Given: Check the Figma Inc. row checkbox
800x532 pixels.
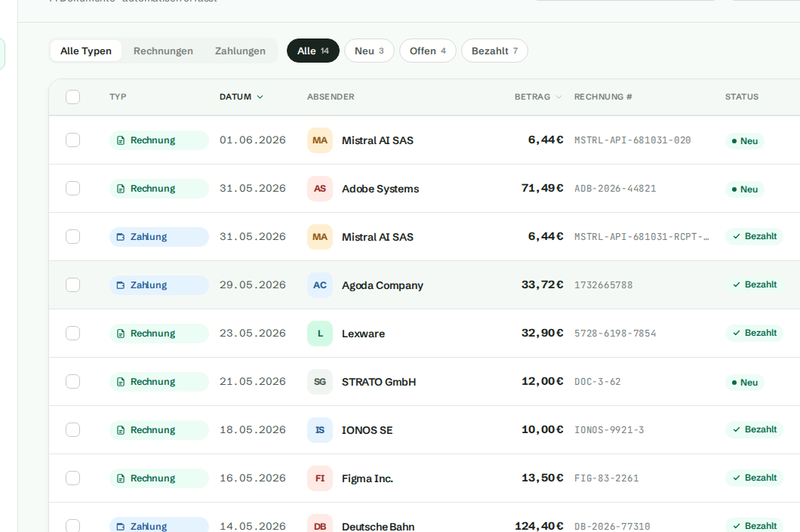Looking at the screenshot, I should point(73,478).
